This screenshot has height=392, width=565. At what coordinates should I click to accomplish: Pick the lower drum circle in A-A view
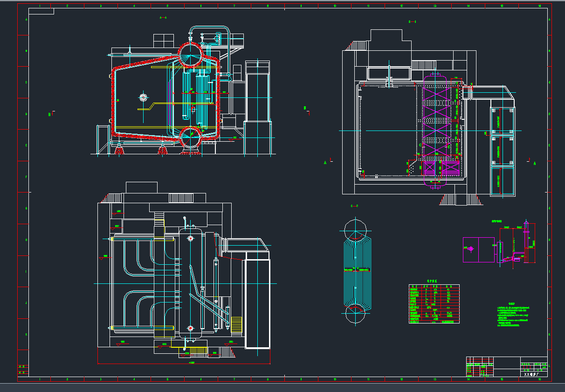[x=191, y=137]
